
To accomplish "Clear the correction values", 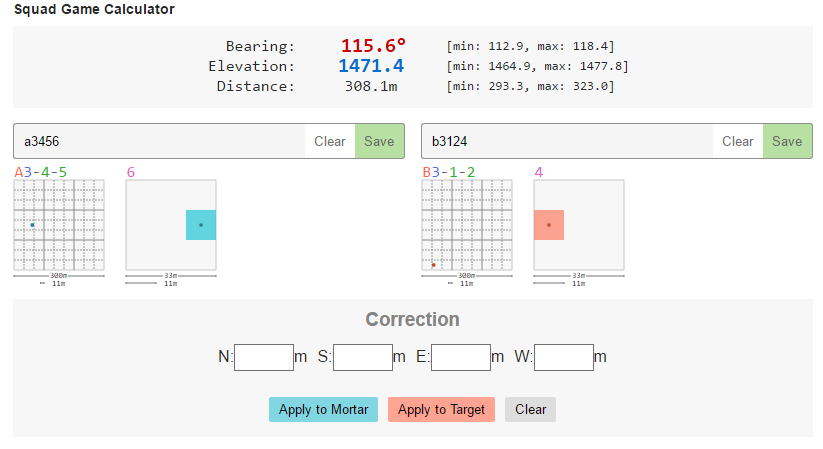I will click(530, 409).
